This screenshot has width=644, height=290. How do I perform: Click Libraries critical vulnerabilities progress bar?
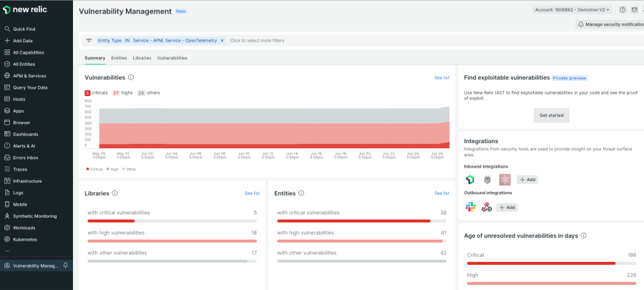tap(172, 221)
